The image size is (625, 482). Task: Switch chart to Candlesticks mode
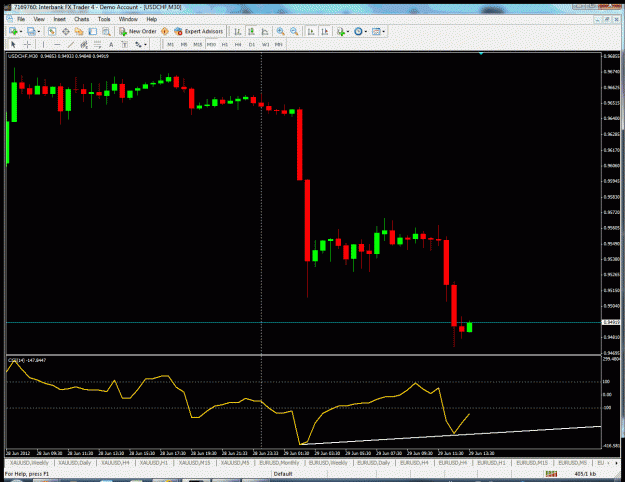point(251,31)
